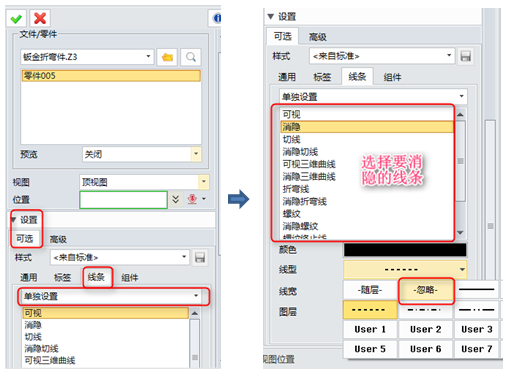Image resolution: width=511 pixels, height=379 pixels.
Task: Choose the User 2 line type
Action: (426, 329)
